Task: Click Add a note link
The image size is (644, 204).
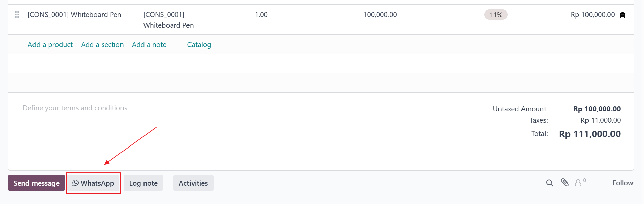Action: [149, 45]
